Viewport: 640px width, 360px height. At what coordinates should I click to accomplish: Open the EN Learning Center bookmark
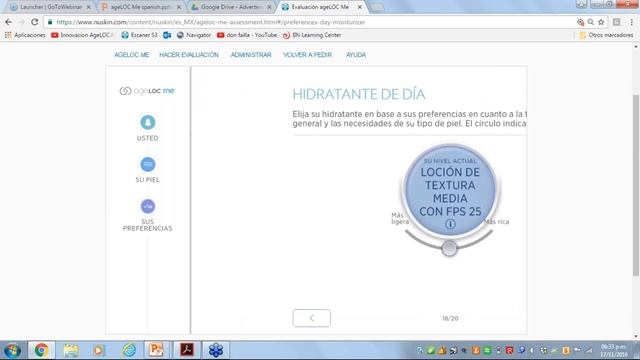coord(312,35)
